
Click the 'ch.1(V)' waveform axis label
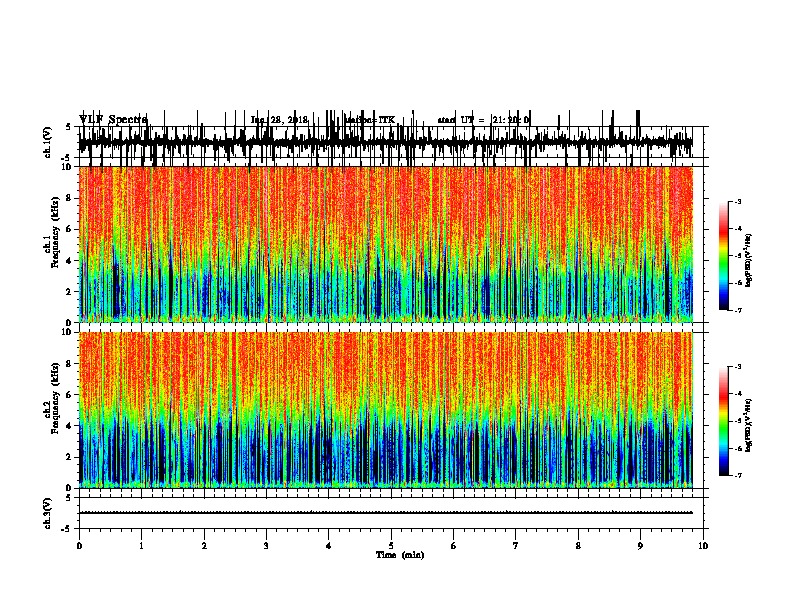48,142
